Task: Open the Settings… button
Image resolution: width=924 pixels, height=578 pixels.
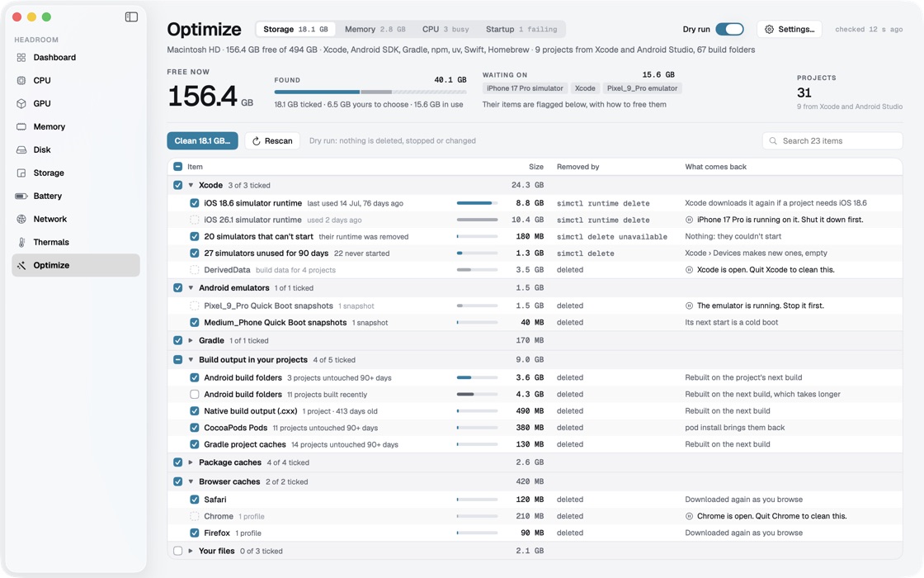Action: (x=789, y=29)
